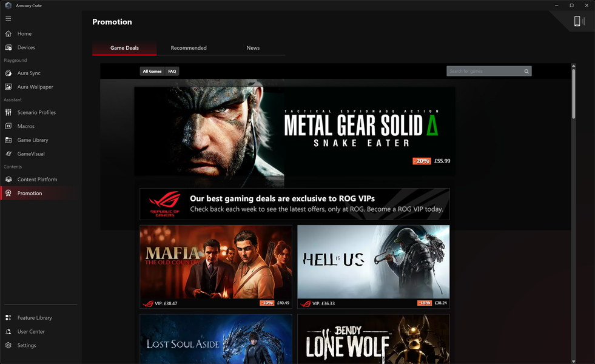The image size is (595, 364).
Task: Click the VIP: £38.47 price text
Action: 166,304
